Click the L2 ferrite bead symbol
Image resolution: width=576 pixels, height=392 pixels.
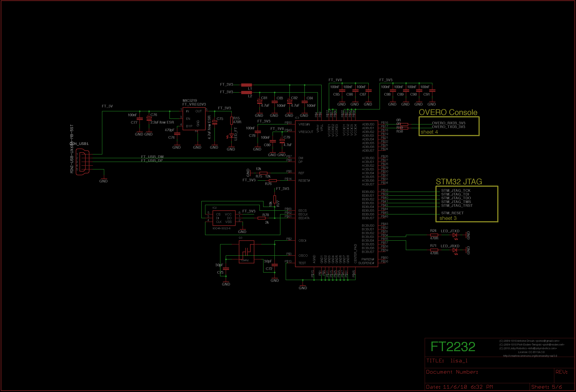pyautogui.click(x=246, y=92)
